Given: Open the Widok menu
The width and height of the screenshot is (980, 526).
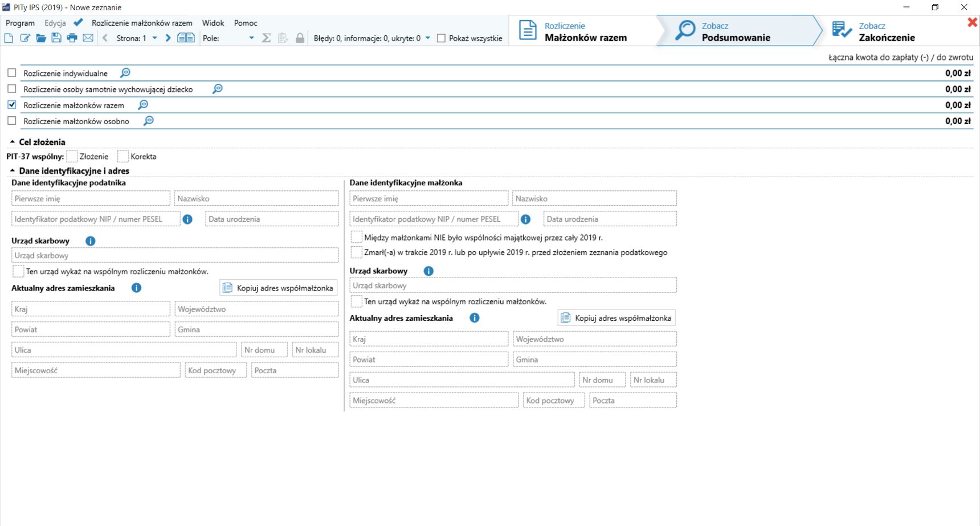Looking at the screenshot, I should [x=213, y=23].
